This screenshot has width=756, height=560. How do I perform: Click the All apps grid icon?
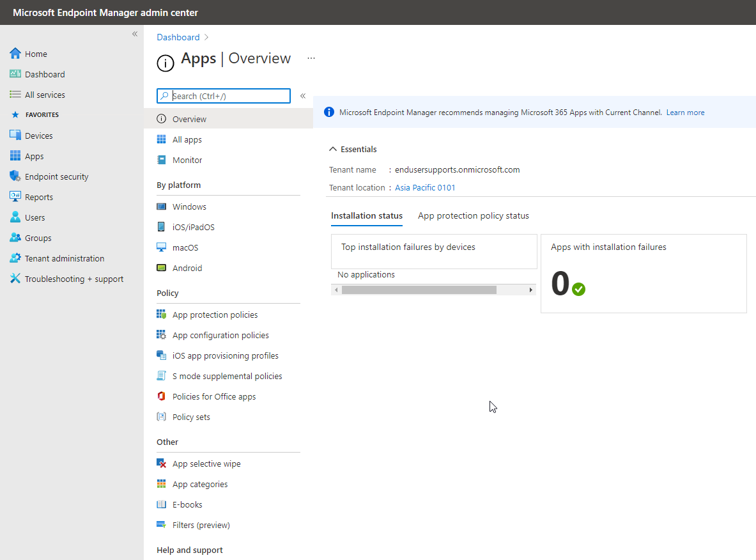pyautogui.click(x=162, y=139)
